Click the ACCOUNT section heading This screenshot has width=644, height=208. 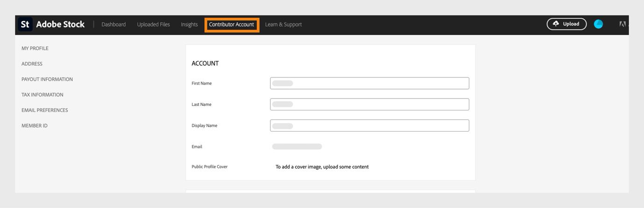pos(205,63)
